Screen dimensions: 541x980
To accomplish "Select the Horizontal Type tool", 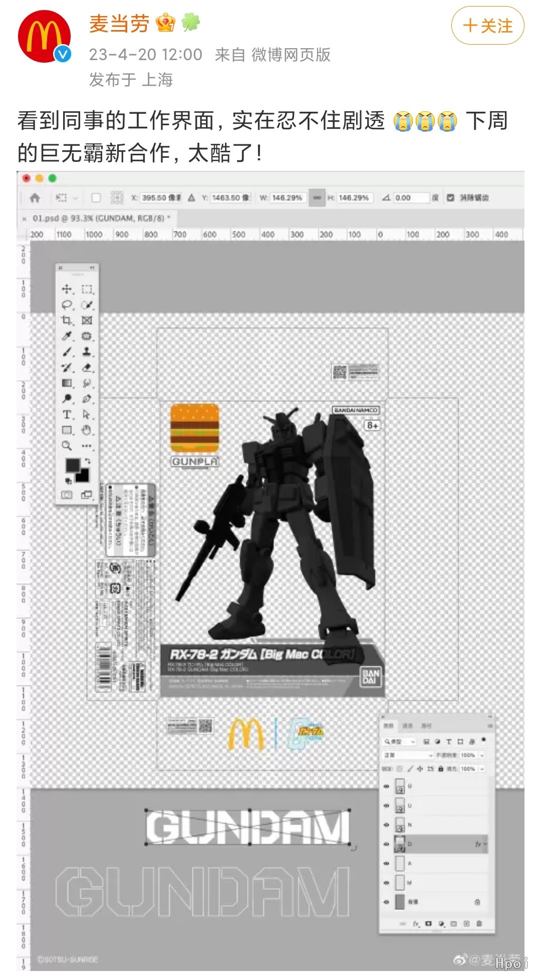I will 67,414.
